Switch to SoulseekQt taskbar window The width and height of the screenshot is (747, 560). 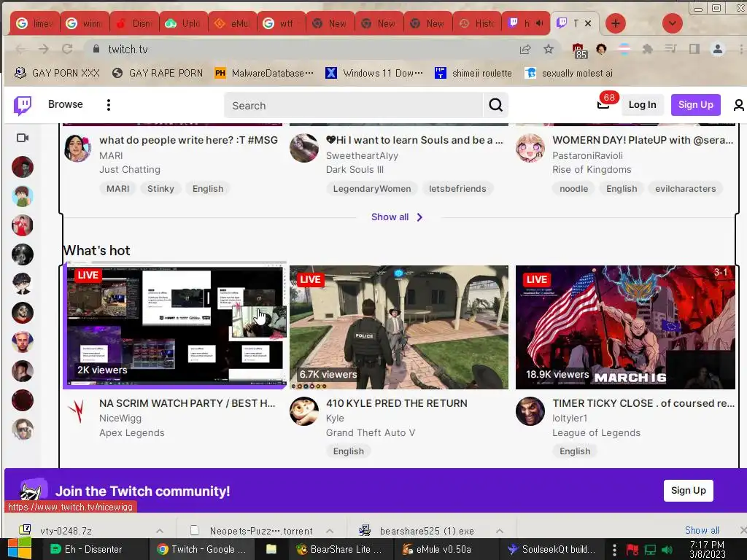pos(551,549)
